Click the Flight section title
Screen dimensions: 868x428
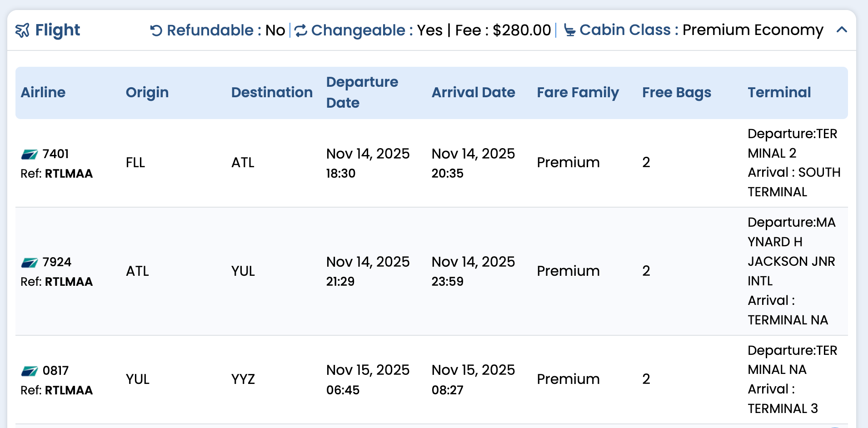tap(57, 30)
